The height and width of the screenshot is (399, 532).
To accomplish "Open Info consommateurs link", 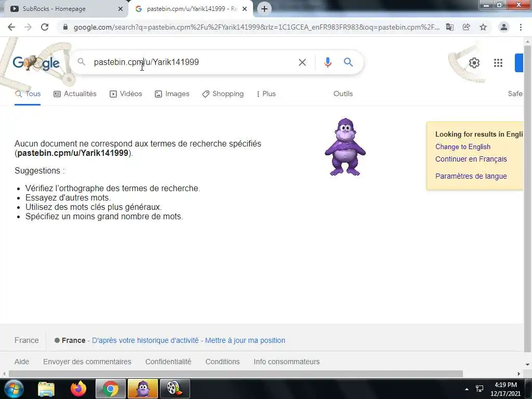I will pyautogui.click(x=287, y=362).
